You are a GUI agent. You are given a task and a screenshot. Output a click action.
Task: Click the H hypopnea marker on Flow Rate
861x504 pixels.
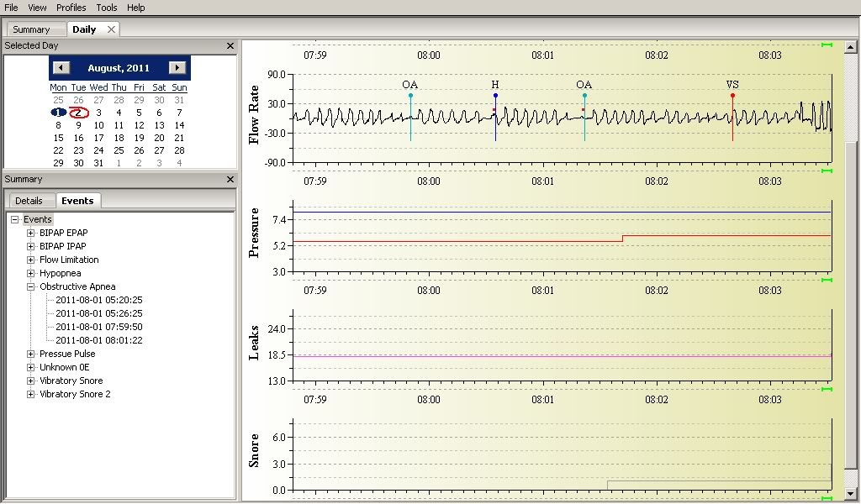[495, 96]
